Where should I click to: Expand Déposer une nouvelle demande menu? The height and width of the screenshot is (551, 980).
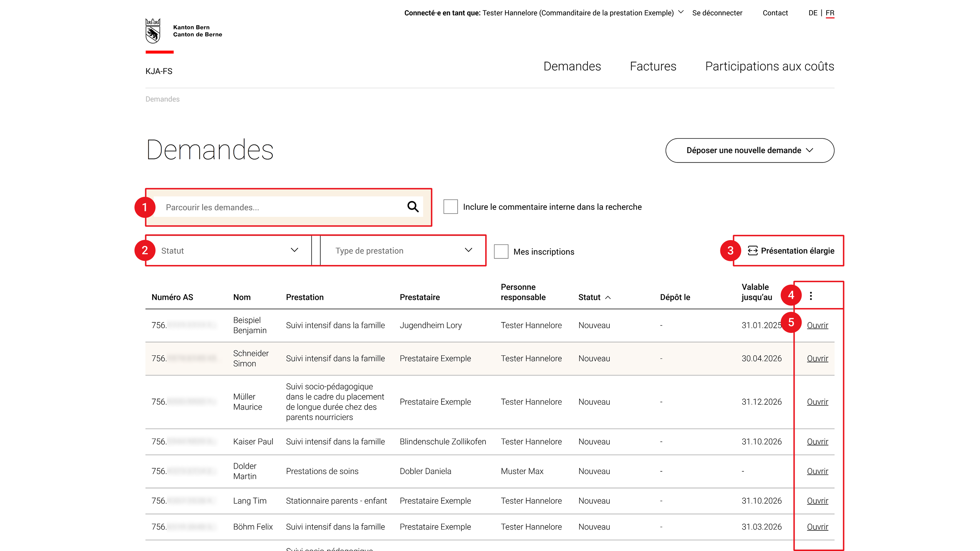pos(749,150)
